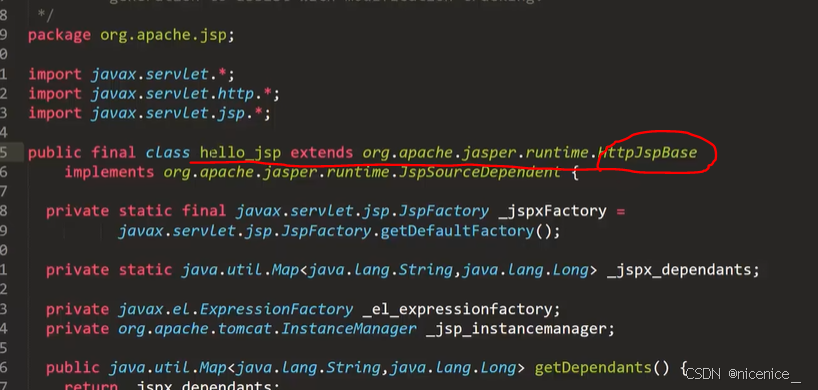Click the _el_expressionfactory field name
Screen dimensions: 818x390
point(457,309)
